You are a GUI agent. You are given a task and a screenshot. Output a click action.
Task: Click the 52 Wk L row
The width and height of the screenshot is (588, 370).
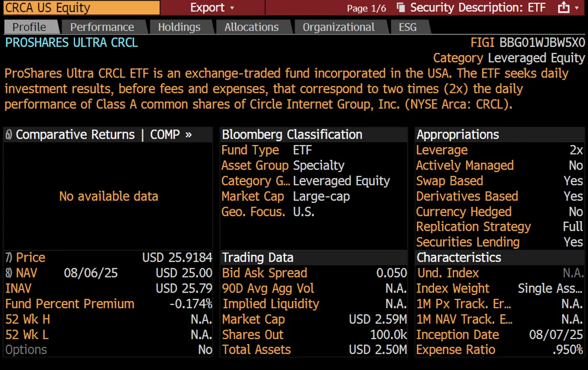(108, 335)
